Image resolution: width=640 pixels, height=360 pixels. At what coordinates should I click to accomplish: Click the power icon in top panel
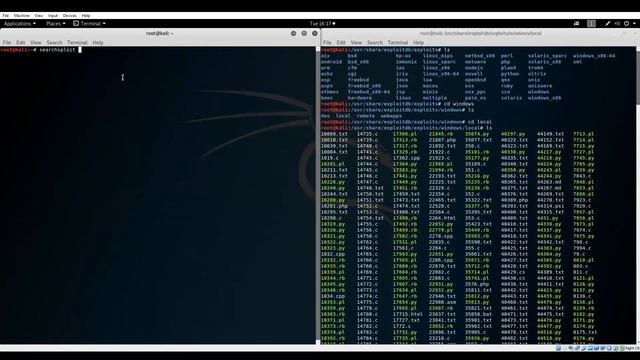pos(627,24)
